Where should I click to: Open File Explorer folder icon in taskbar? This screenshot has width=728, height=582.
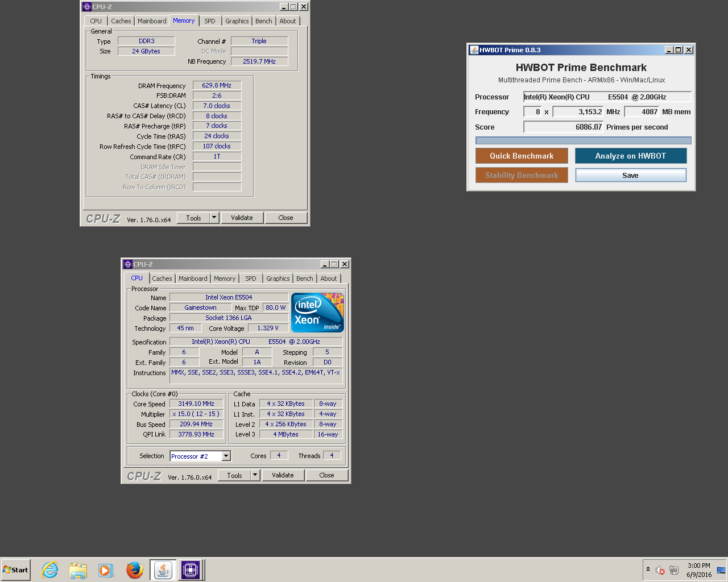click(x=78, y=570)
